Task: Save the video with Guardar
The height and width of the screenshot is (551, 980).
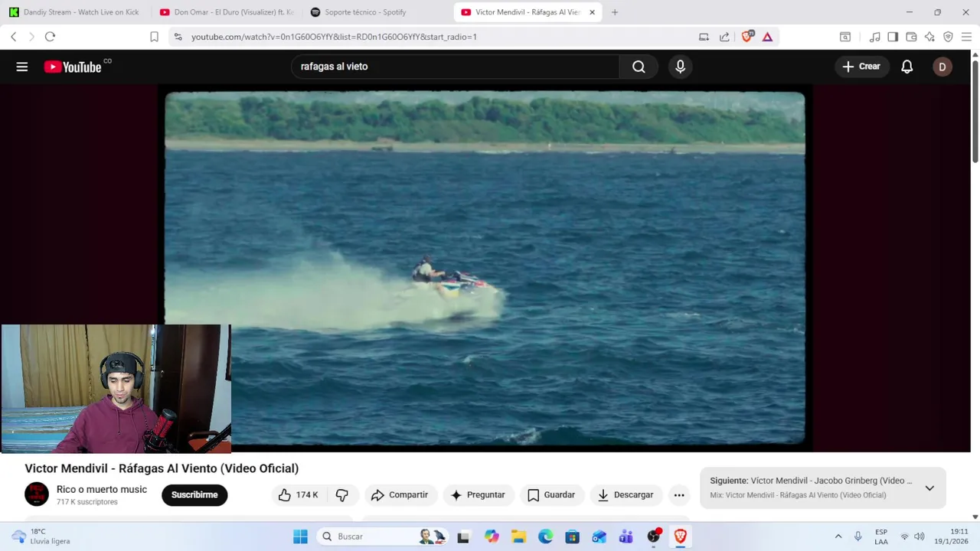Action: point(551,495)
